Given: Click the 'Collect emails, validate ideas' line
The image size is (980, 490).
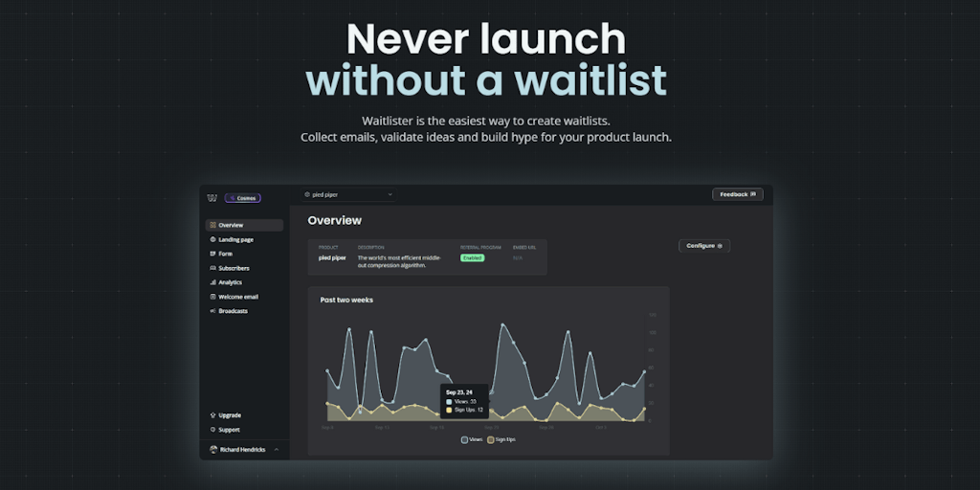Looking at the screenshot, I should tap(486, 137).
